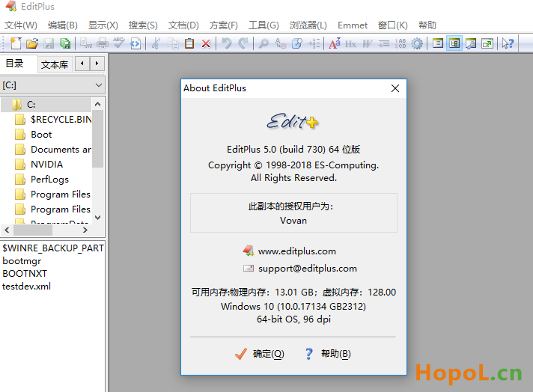This screenshot has height=392, width=533.
Task: Click the Paste clipboard icon
Action: (x=189, y=43)
